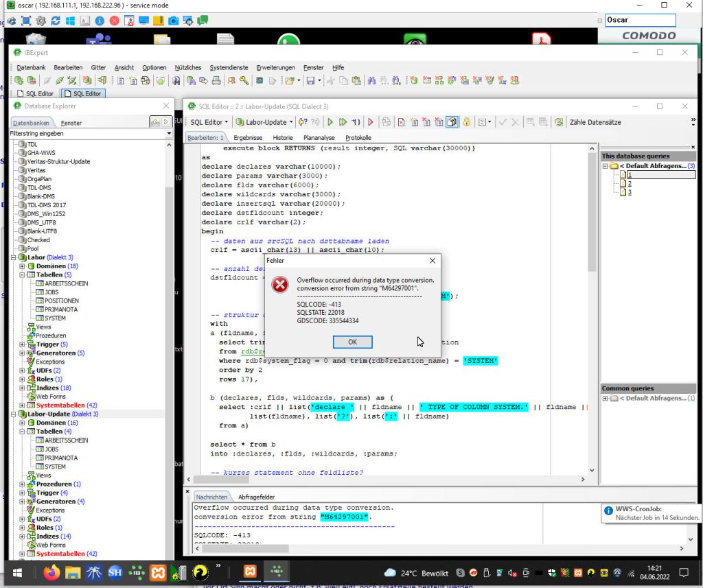Switch to the first SQL Editor window tab

[x=36, y=93]
